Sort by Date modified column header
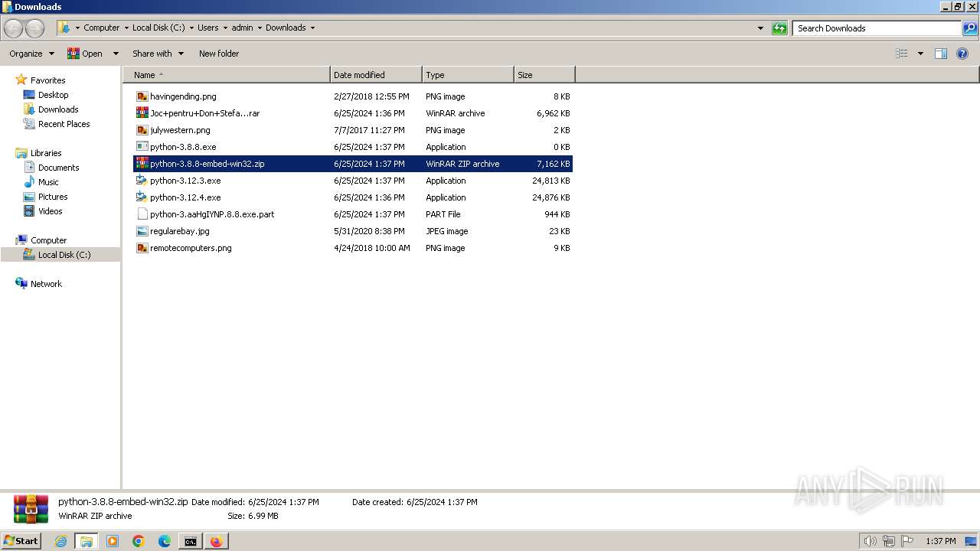This screenshot has height=551, width=980. click(x=376, y=75)
